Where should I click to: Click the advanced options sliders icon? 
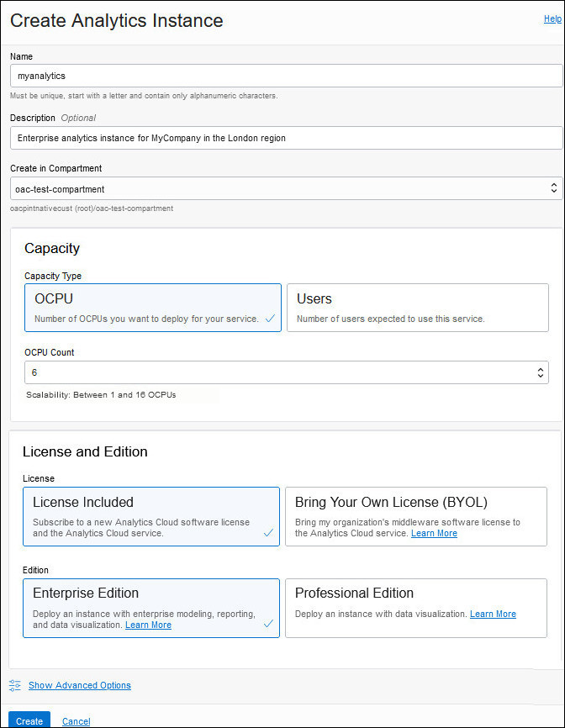tap(15, 685)
